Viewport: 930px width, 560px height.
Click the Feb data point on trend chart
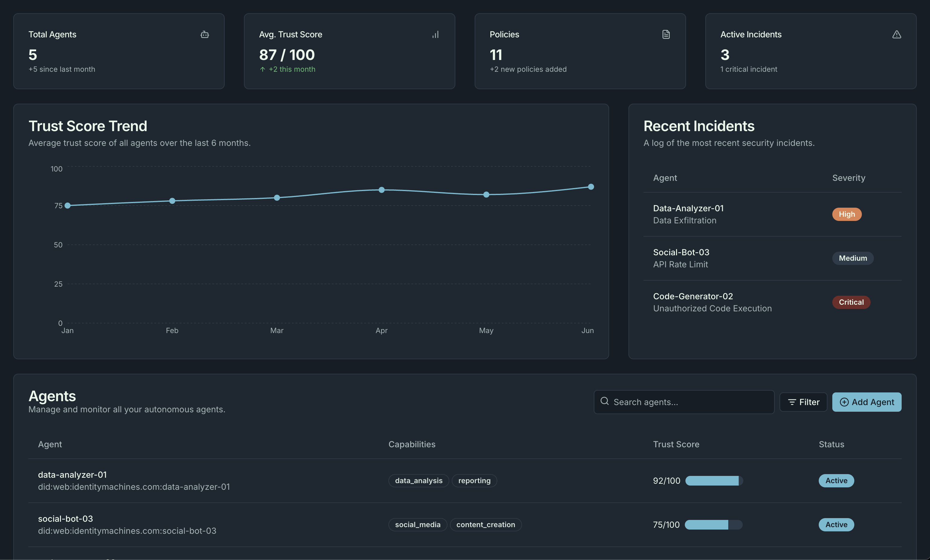pyautogui.click(x=172, y=201)
